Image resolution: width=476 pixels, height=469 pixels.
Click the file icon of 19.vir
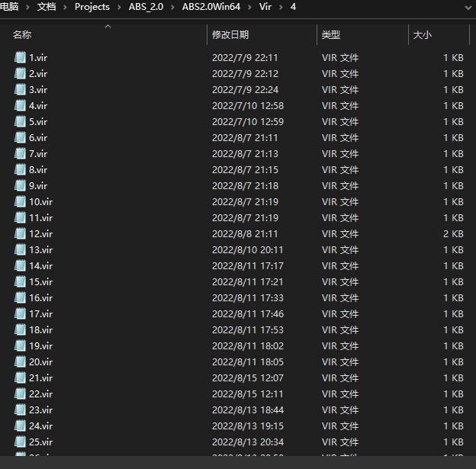(x=20, y=345)
